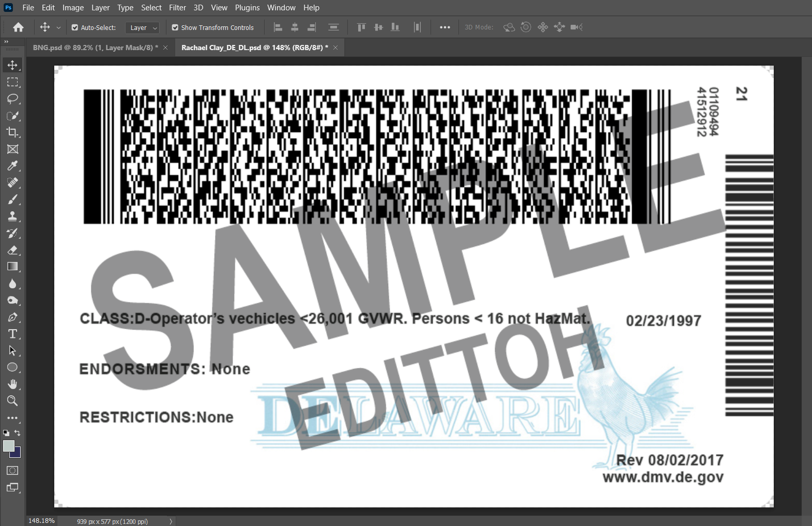Close the BNG.psd tab
This screenshot has height=526, width=812.
165,48
